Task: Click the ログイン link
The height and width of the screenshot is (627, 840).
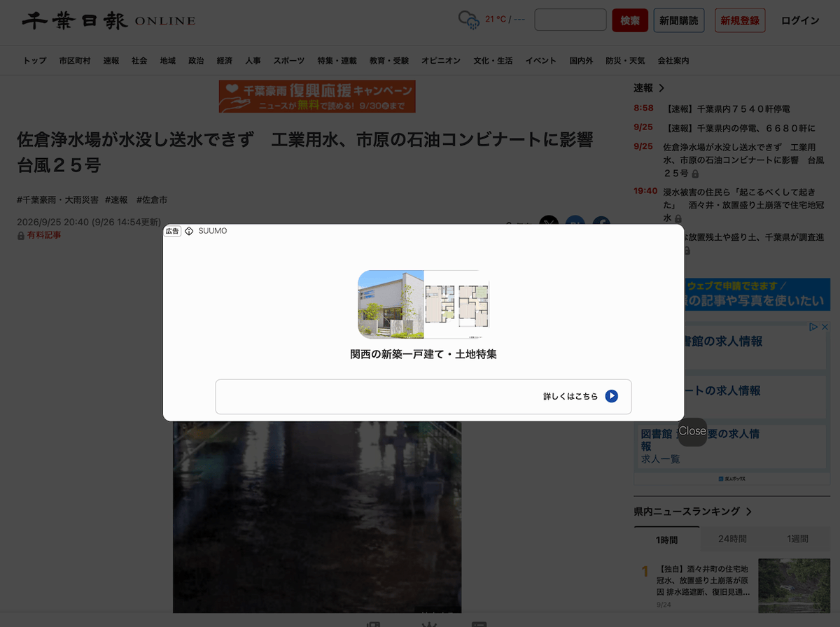Action: coord(800,20)
